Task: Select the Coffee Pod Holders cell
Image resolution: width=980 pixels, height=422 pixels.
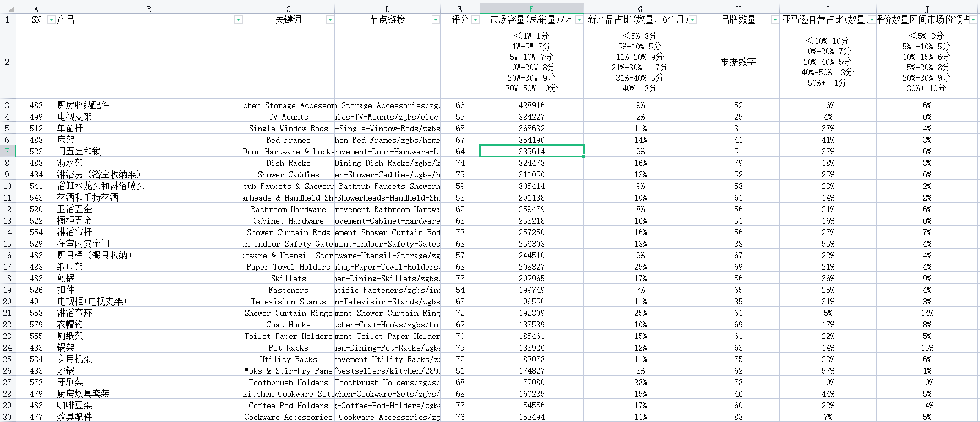Action: click(x=288, y=406)
